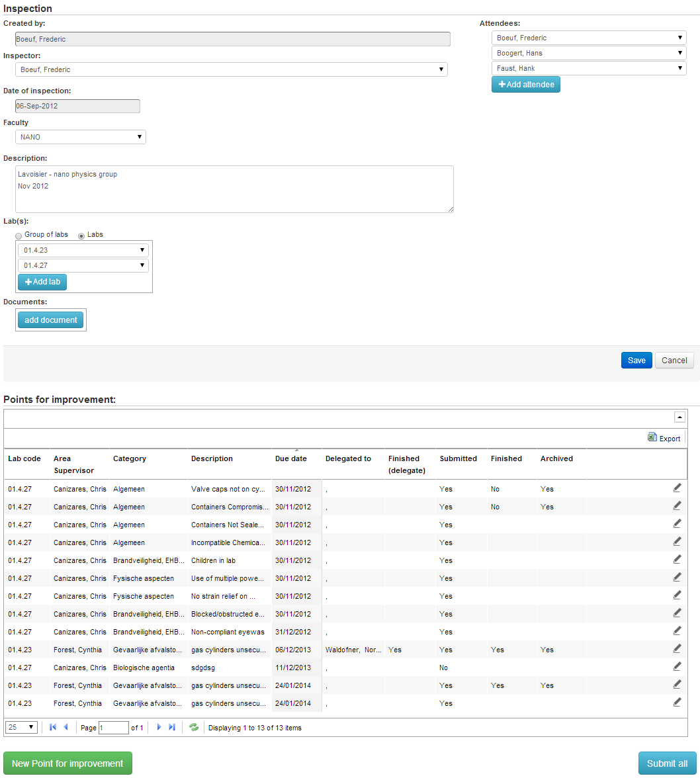The width and height of the screenshot is (700, 778).
Task: Open editor for 'Children in lab' point
Action: click(x=677, y=560)
